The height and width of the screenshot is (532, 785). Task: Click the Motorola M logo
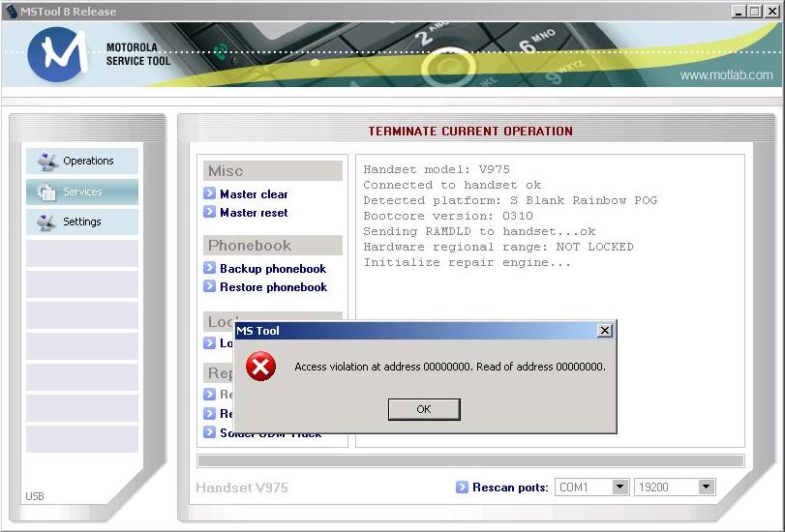(57, 53)
